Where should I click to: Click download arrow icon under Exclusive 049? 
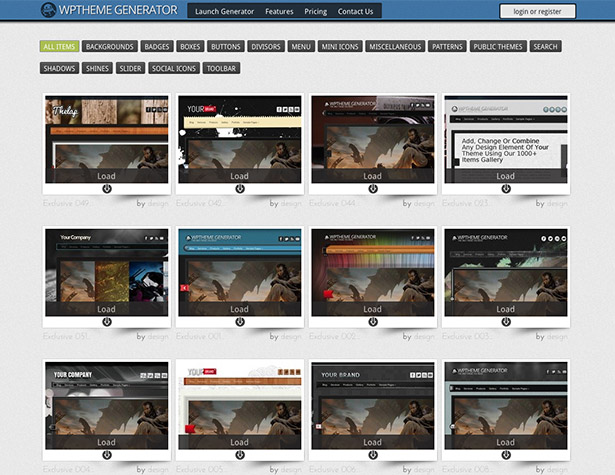pos(107,189)
